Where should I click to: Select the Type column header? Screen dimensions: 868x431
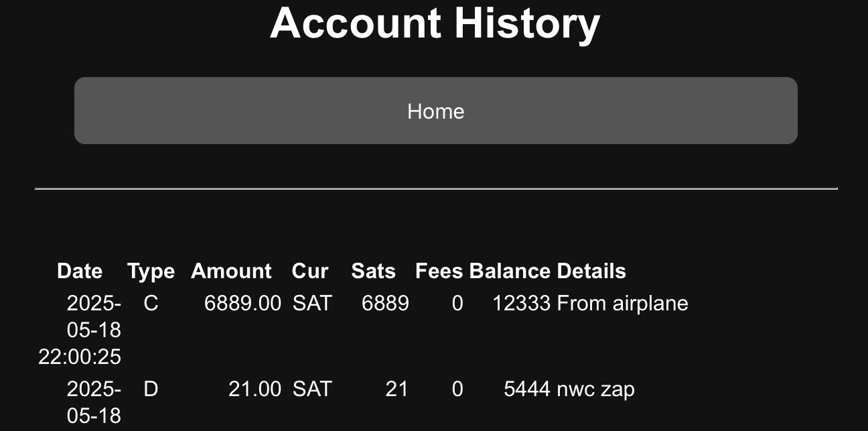point(151,271)
